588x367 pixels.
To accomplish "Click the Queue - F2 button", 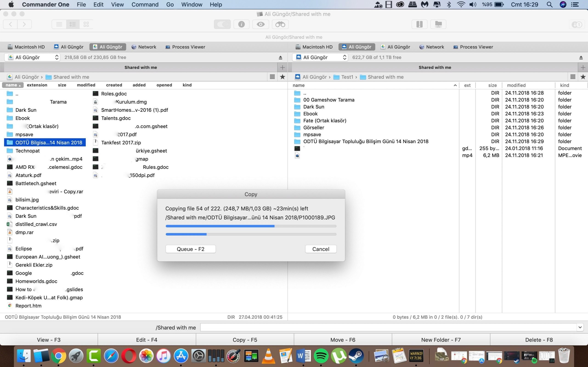I will click(x=190, y=249).
